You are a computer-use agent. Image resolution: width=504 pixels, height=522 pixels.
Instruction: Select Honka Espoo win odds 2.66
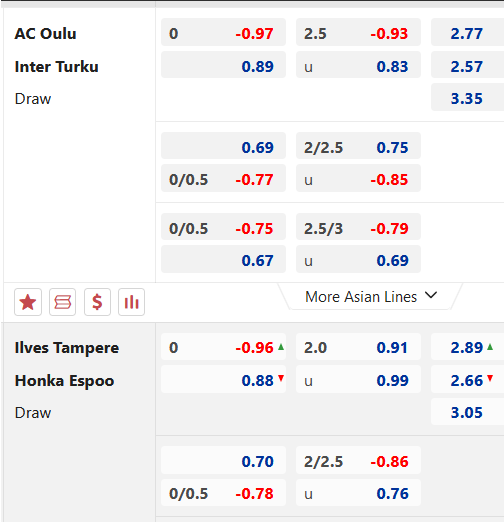[467, 380]
